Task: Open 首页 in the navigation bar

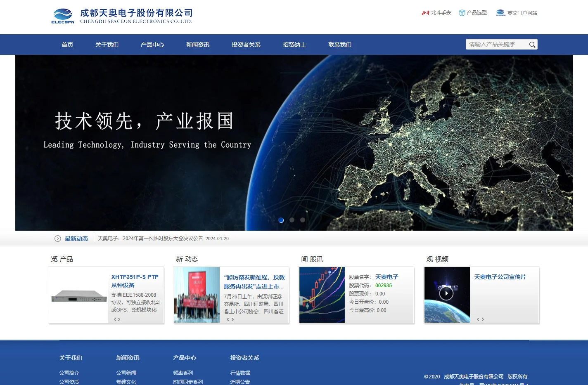Action: pos(67,45)
